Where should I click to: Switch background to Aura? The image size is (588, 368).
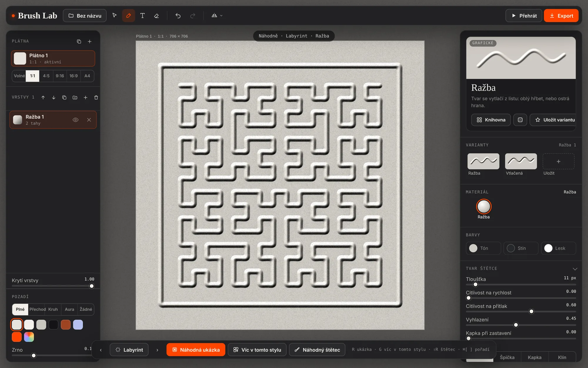[69, 309]
